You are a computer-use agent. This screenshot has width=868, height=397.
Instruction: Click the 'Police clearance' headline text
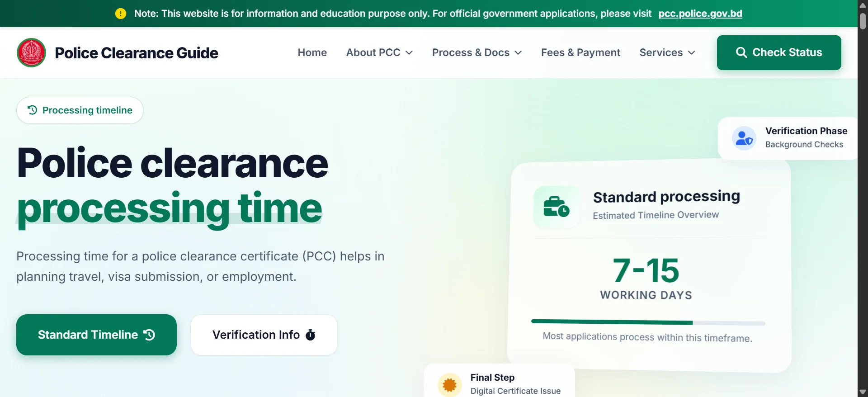(172, 163)
